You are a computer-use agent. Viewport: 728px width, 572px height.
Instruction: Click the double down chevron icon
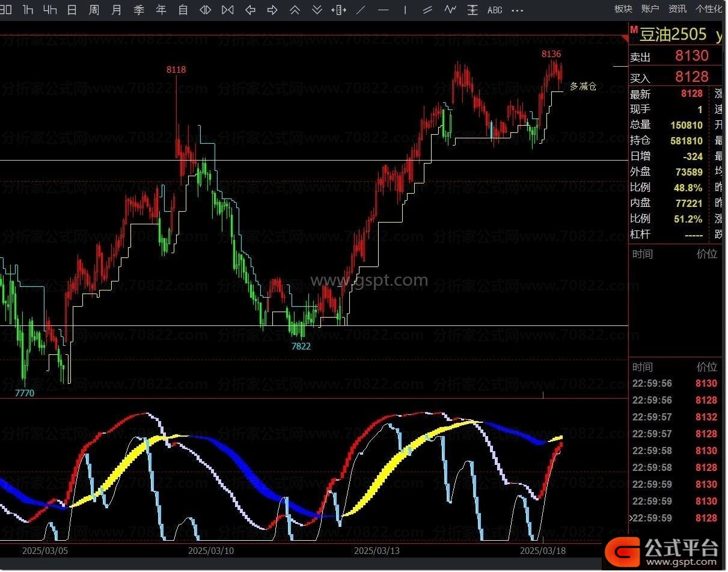pyautogui.click(x=317, y=9)
